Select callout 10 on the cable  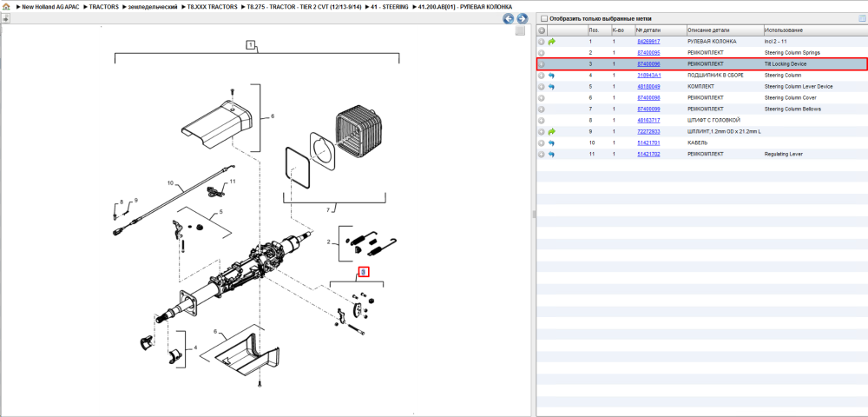[x=170, y=182]
